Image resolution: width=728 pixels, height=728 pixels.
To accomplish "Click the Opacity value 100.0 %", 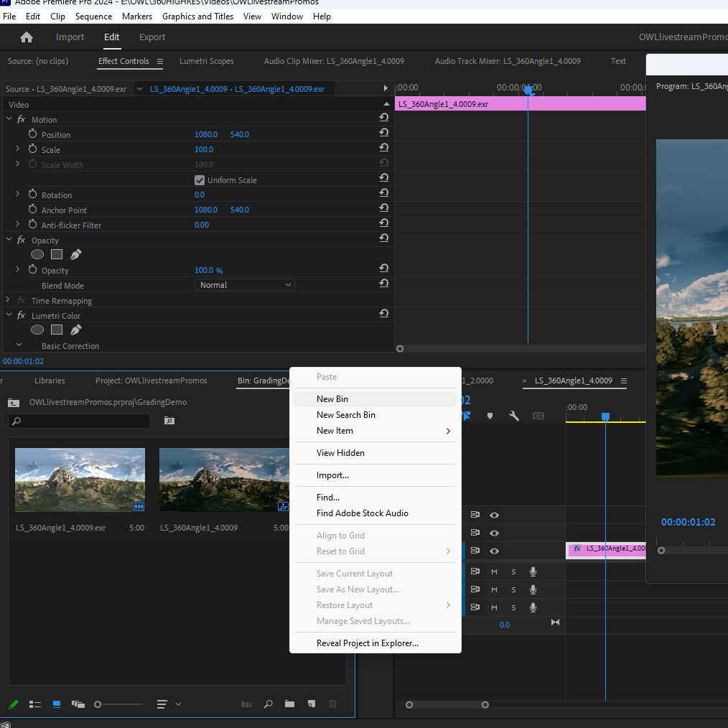I will coord(208,270).
